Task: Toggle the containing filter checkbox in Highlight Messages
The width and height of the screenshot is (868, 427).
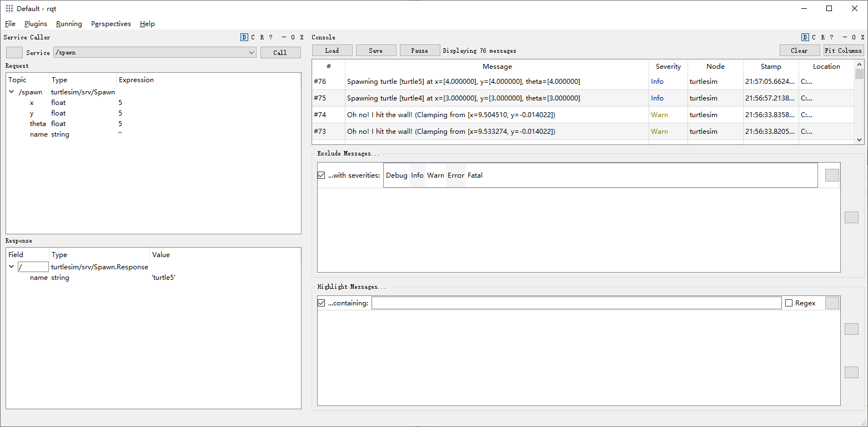Action: (321, 303)
